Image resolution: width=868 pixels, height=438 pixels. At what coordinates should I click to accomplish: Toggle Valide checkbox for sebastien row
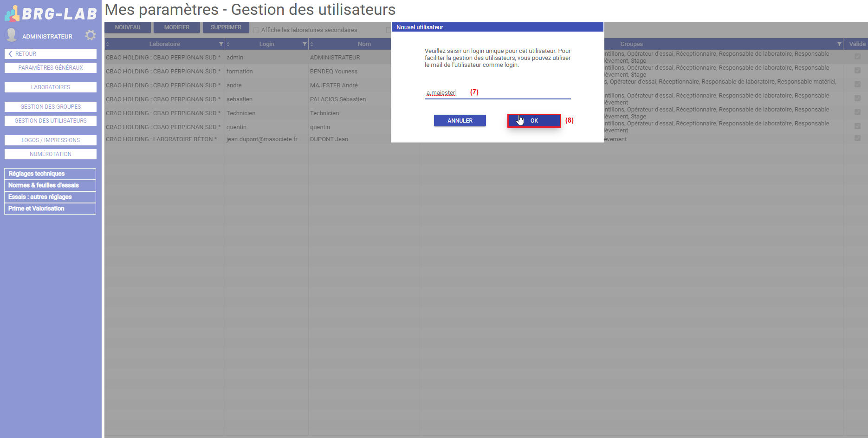pos(857,98)
